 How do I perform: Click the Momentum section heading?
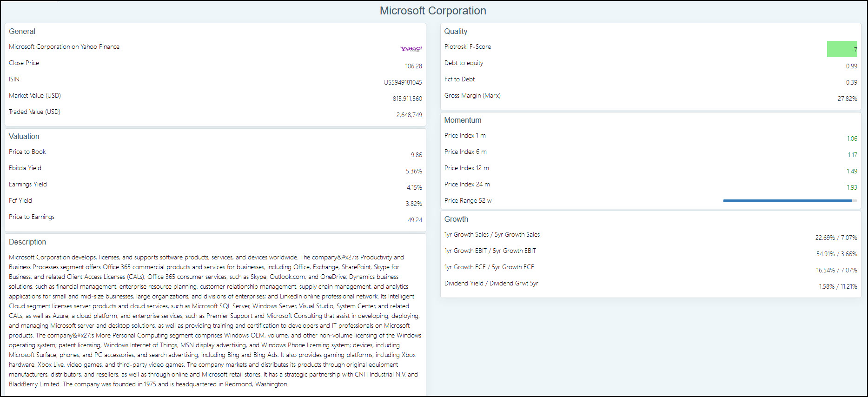(463, 120)
